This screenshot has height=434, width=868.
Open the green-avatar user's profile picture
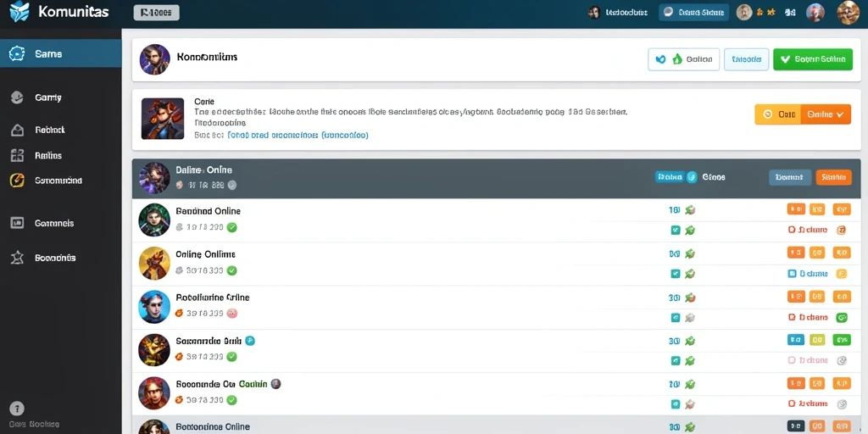click(x=154, y=220)
